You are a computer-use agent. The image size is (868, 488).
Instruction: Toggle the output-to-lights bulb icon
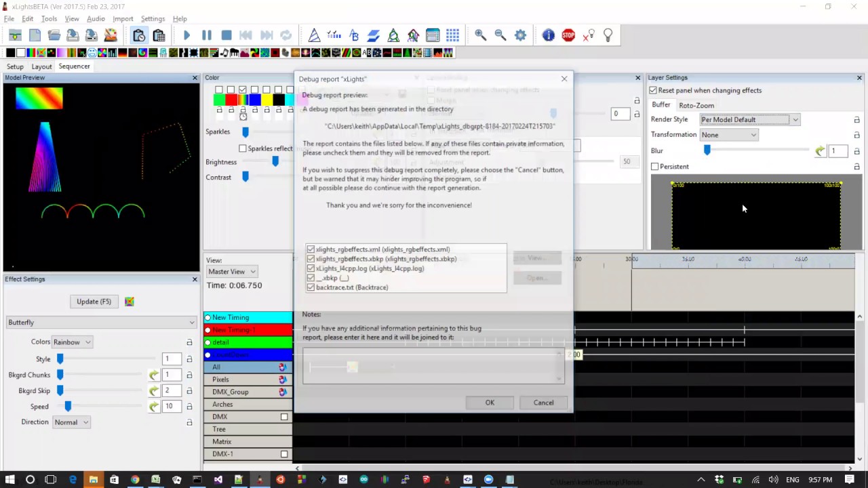tap(608, 35)
